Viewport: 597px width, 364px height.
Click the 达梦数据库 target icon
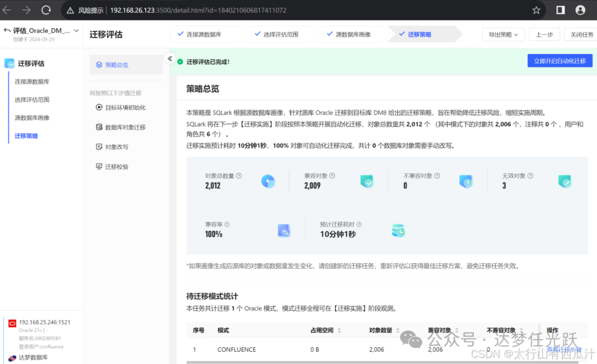coord(12,357)
